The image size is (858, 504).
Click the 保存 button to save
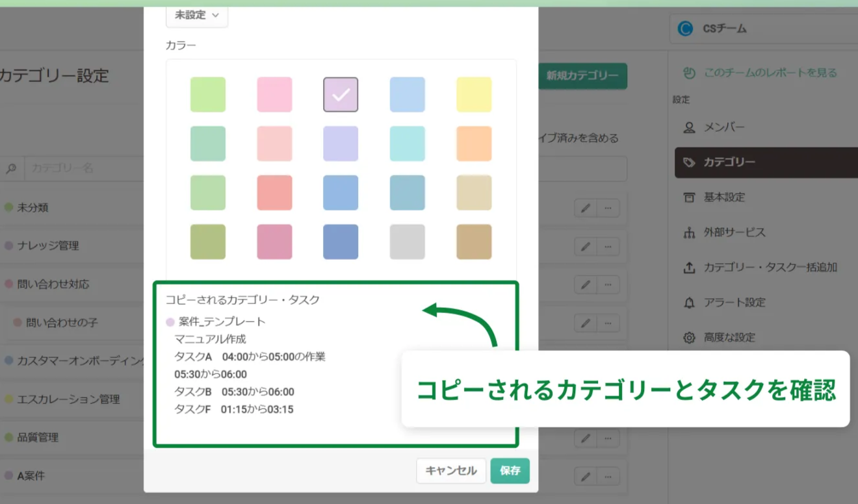pos(510,471)
